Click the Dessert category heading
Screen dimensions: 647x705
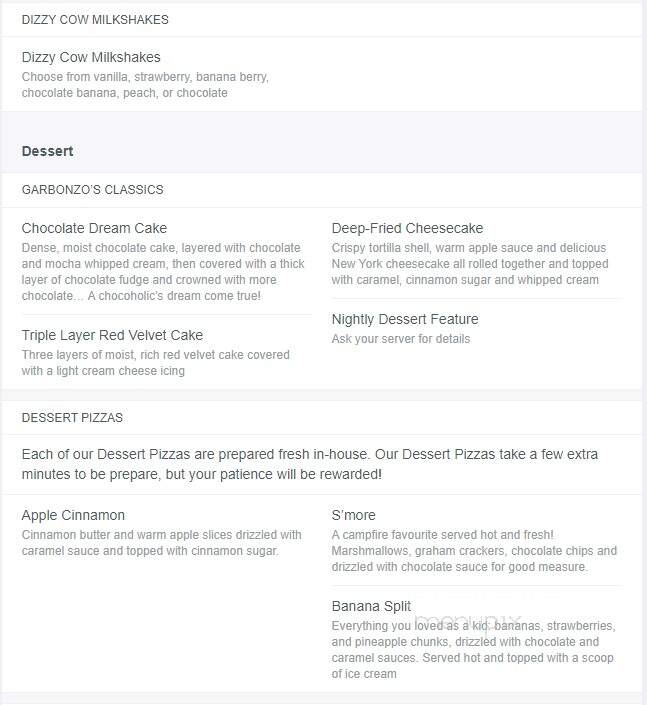pyautogui.click(x=47, y=151)
